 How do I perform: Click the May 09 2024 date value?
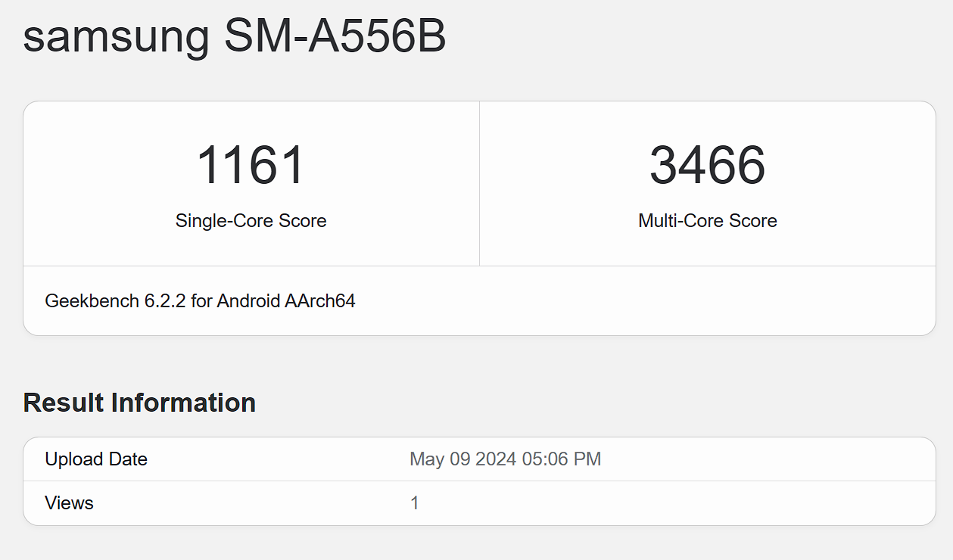tap(462, 459)
